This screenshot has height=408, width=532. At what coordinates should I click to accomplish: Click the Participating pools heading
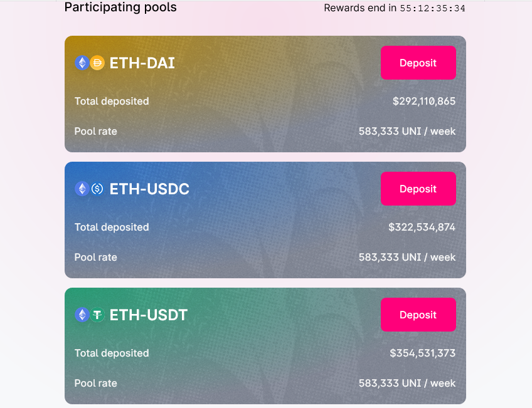coord(120,8)
